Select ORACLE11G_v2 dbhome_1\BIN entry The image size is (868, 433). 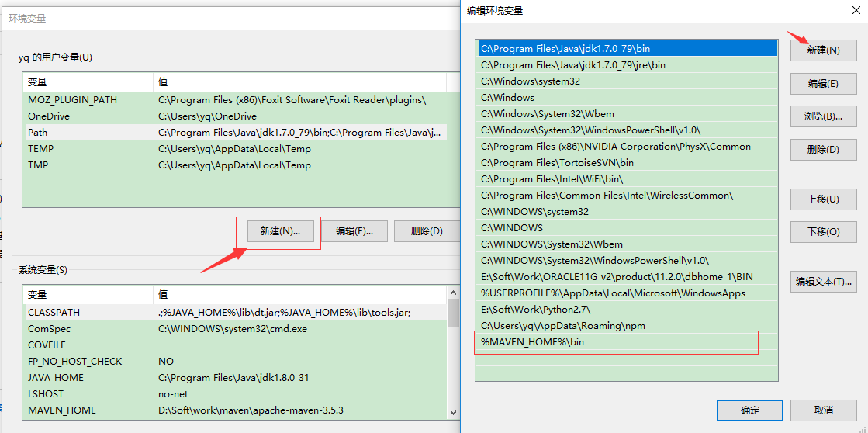[x=628, y=277]
